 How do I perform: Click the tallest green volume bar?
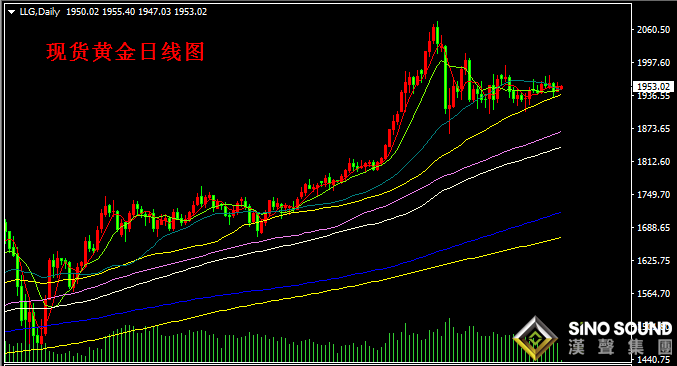(449, 340)
